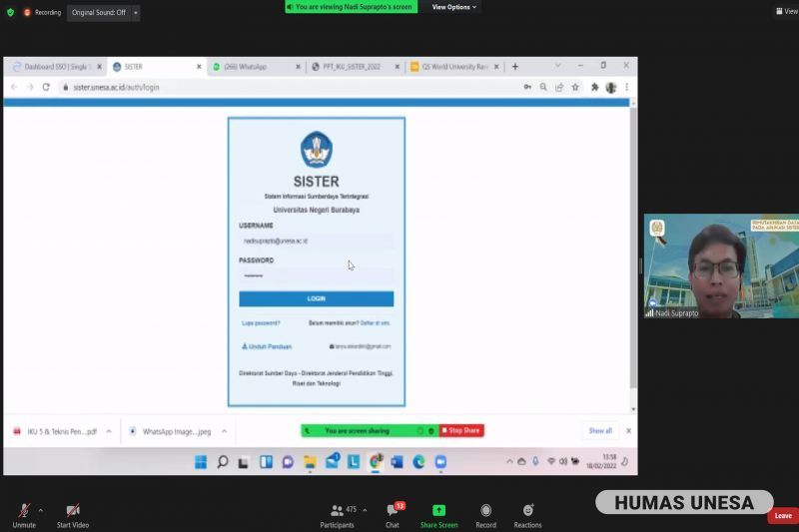The height and width of the screenshot is (532, 799).
Task: Open the View layout button
Action: 787,11
